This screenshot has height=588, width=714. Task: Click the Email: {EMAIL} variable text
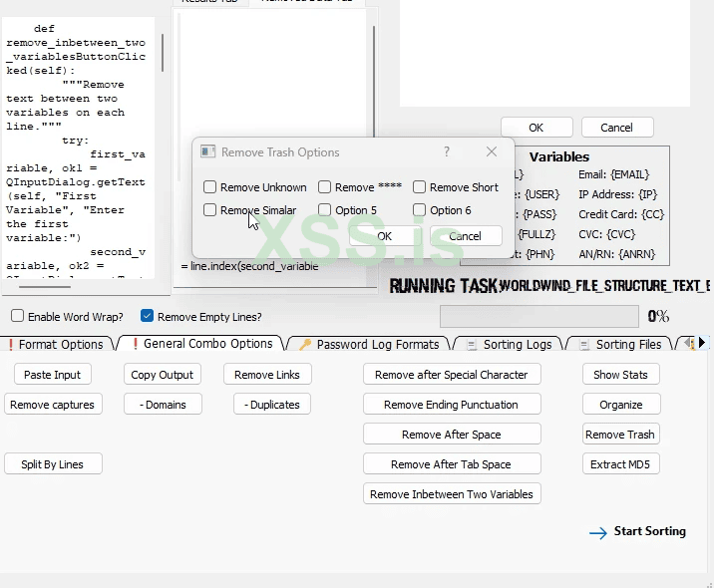point(614,174)
